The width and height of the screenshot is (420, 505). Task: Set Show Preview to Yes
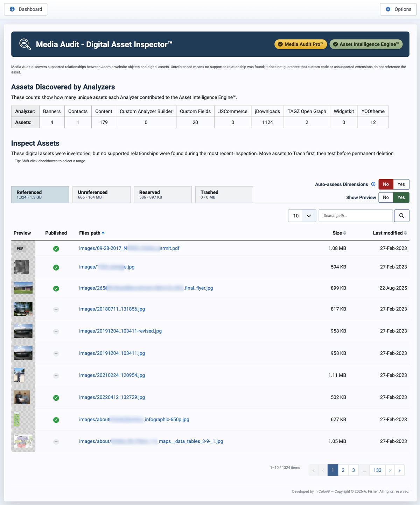[x=401, y=197]
